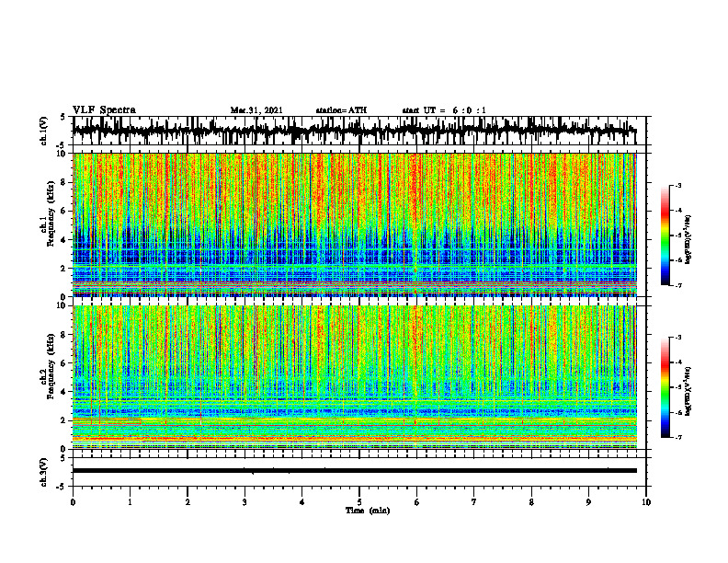Click time axis tick label "9"
728x563 pixels.
(588, 502)
